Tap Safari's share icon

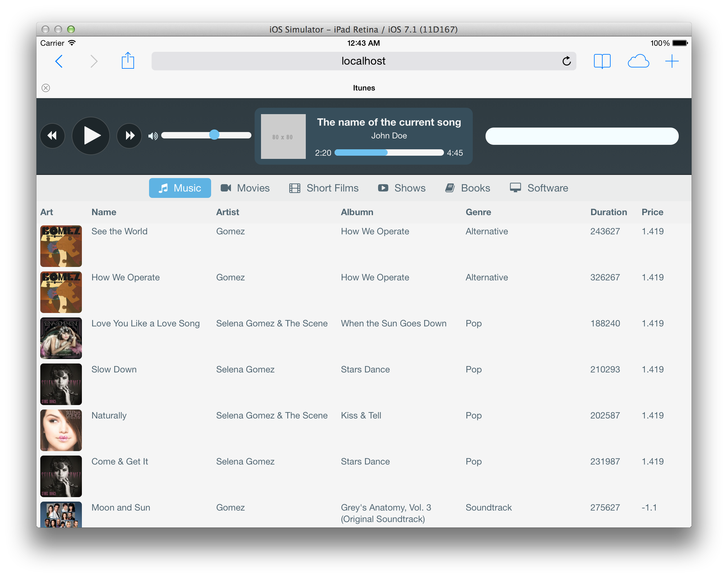(x=128, y=61)
